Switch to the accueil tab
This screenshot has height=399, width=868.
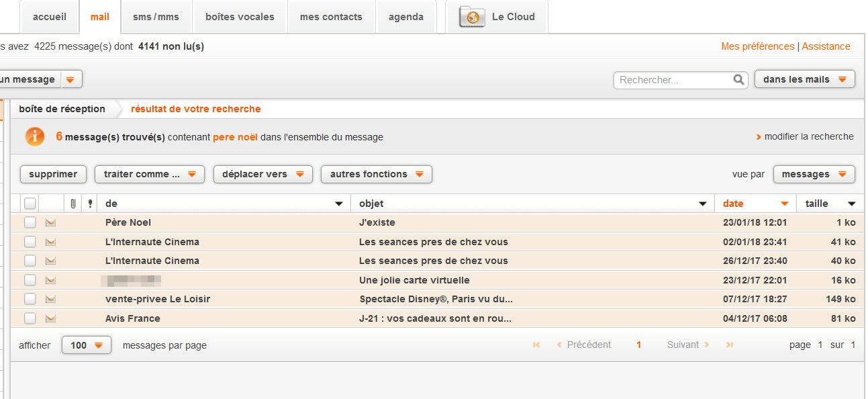pos(50,17)
